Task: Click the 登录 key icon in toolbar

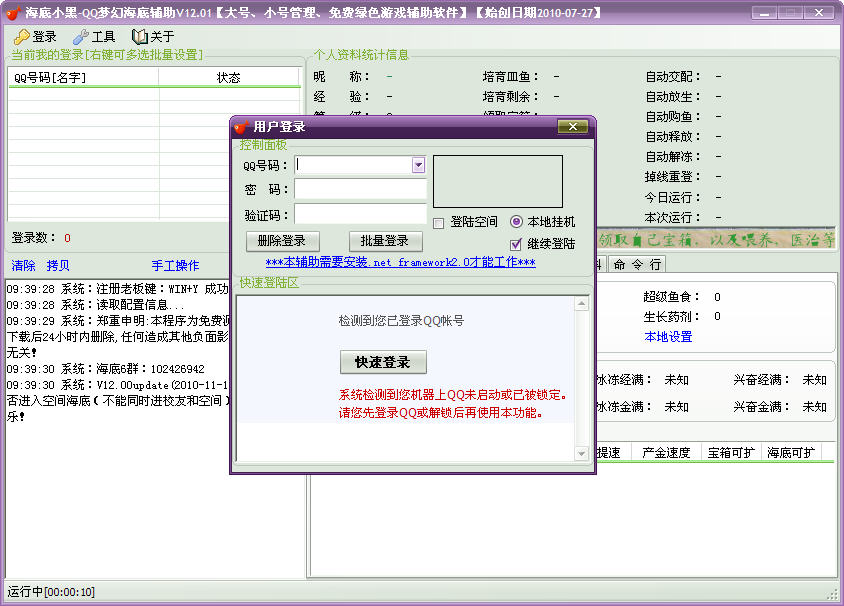Action: [x=22, y=37]
